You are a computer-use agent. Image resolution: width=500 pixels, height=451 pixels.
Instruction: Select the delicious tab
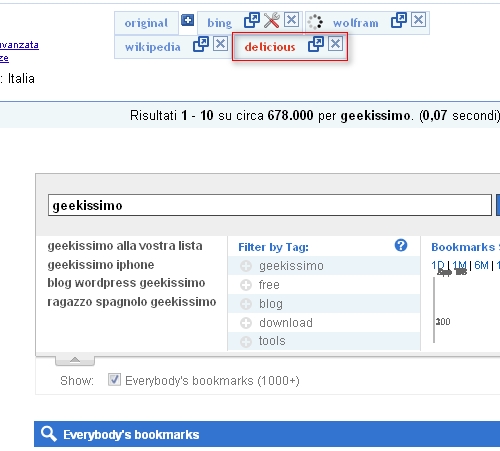click(x=270, y=47)
